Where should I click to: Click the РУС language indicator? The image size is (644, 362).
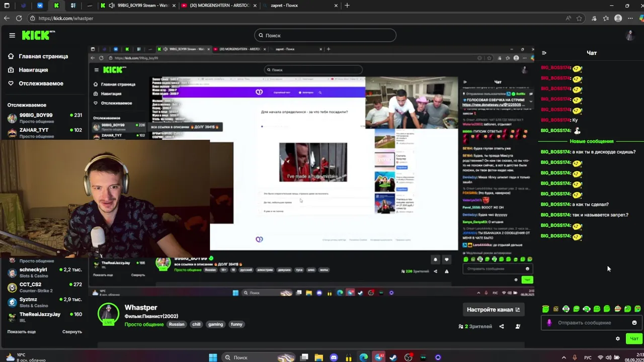[x=588, y=357]
